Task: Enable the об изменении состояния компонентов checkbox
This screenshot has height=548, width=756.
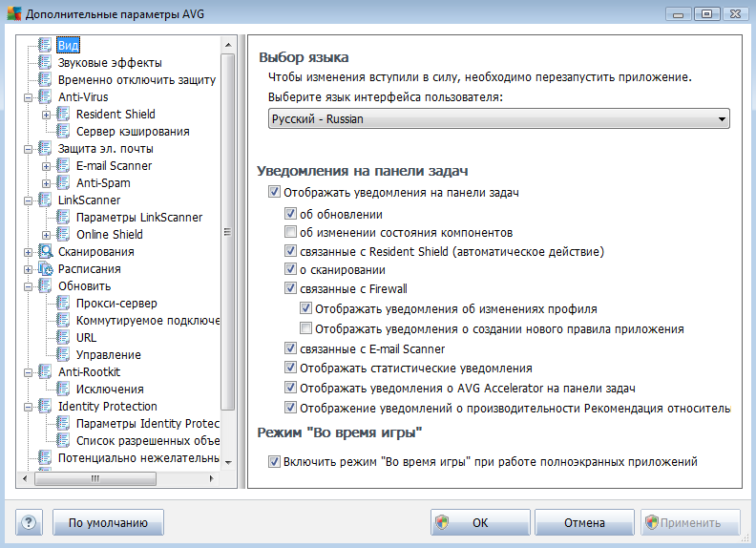Action: point(290,232)
